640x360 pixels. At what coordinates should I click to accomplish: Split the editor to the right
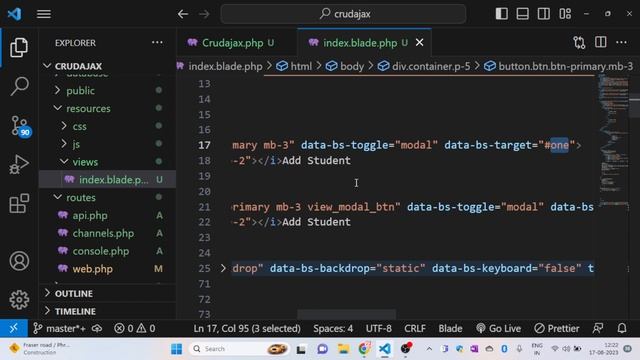(600, 42)
